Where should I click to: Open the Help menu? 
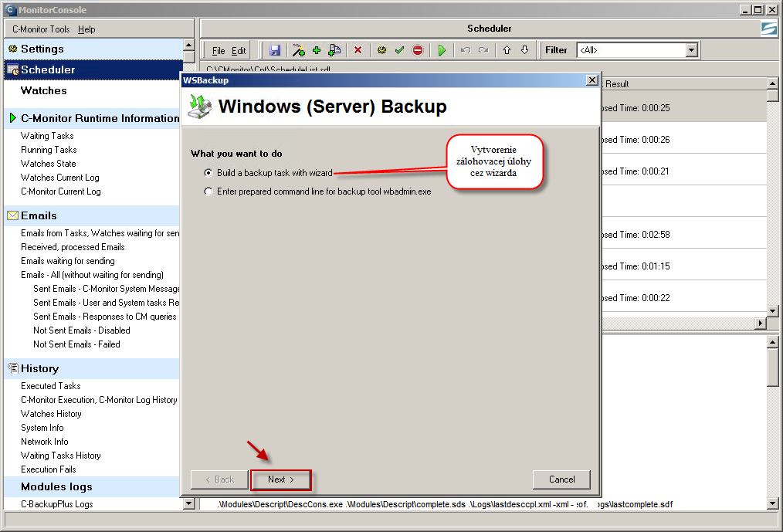point(86,29)
